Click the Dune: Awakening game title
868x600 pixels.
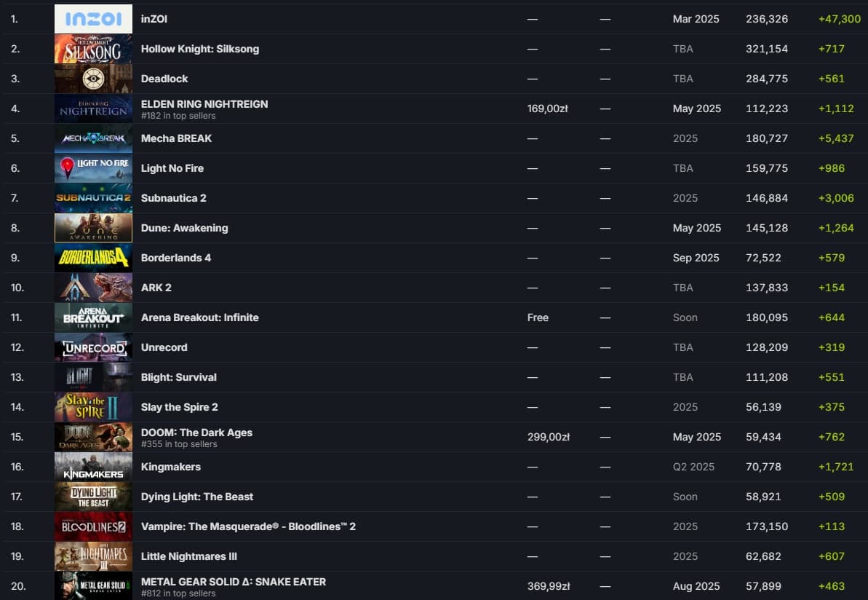(184, 228)
